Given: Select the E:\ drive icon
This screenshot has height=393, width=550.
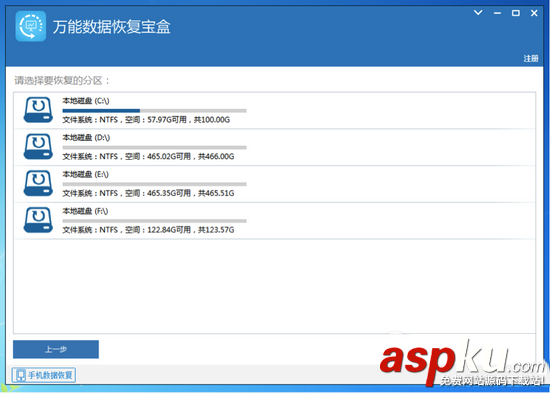Looking at the screenshot, I should 38,184.
